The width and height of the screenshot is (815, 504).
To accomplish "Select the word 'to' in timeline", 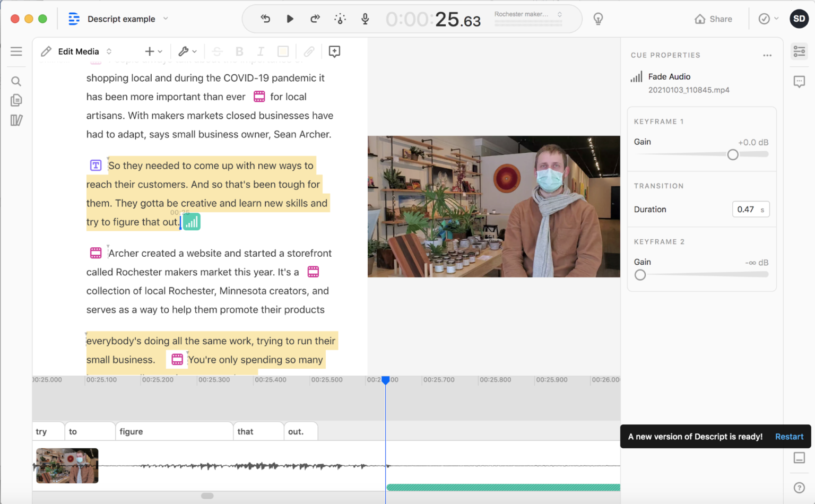I will coord(90,432).
